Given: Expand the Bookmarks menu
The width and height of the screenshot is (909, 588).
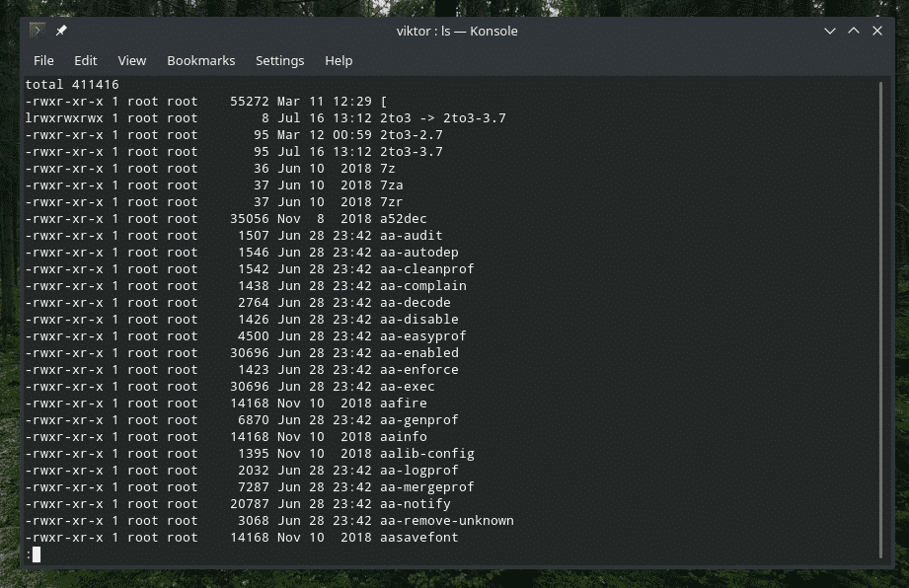Looking at the screenshot, I should [201, 60].
